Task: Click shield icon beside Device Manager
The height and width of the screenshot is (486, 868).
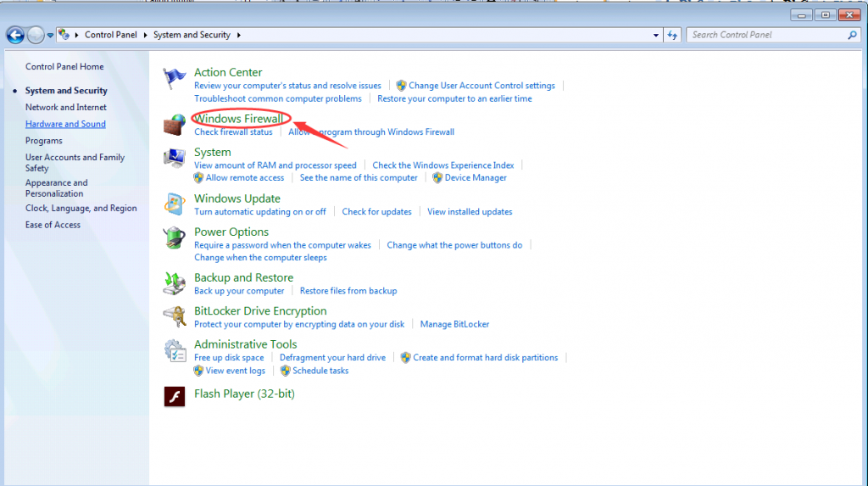Action: click(437, 178)
